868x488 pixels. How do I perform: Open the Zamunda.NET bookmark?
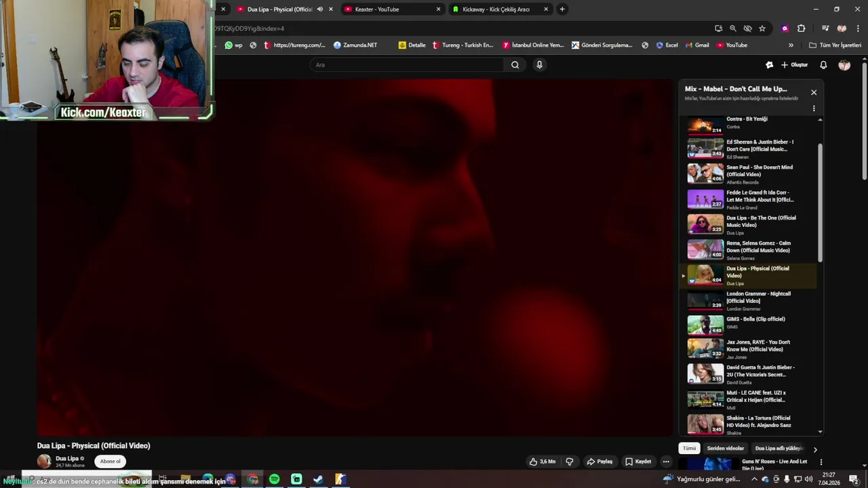coord(355,45)
